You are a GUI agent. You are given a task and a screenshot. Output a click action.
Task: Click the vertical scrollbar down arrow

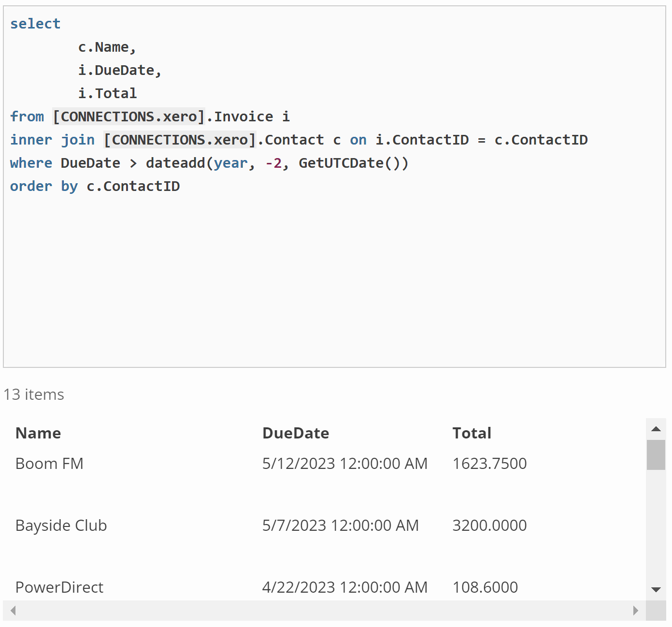(x=656, y=590)
